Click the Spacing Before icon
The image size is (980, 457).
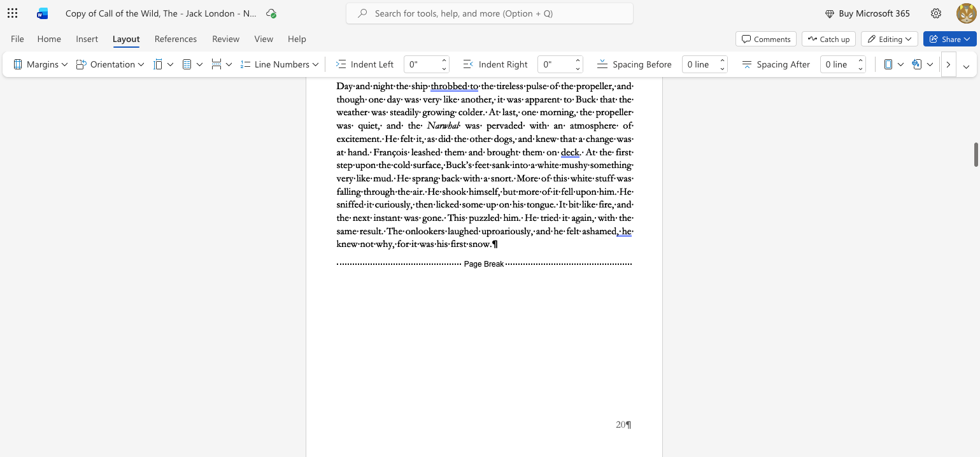(x=602, y=64)
